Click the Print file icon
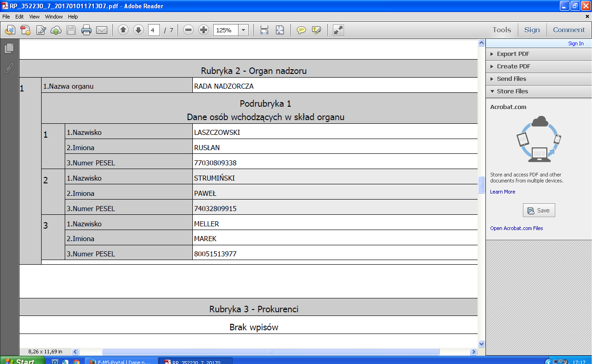The height and width of the screenshot is (364, 595). (86, 30)
